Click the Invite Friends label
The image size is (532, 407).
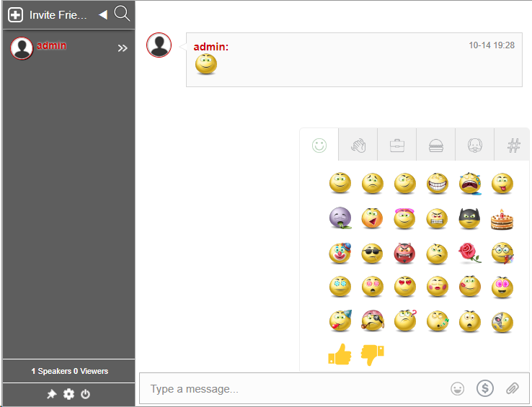58,15
